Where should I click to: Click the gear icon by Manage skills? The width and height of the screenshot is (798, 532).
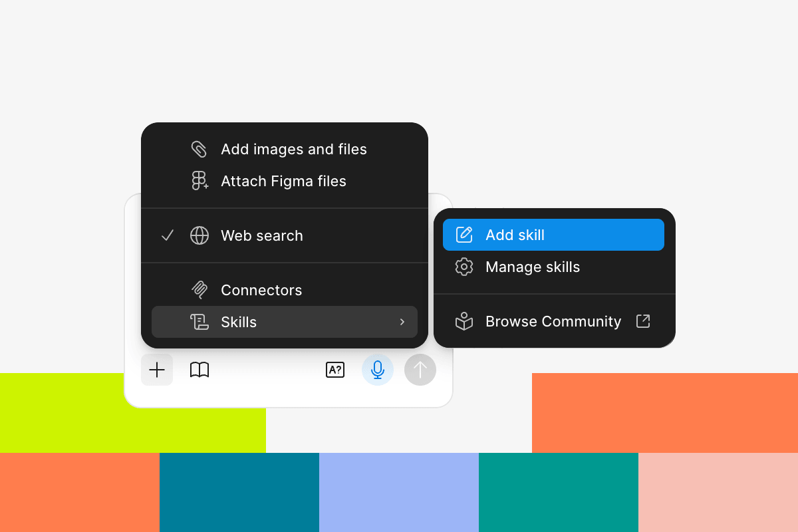464,267
